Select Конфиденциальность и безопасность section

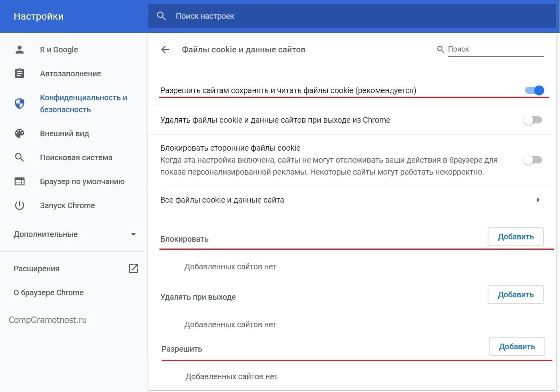tap(84, 103)
